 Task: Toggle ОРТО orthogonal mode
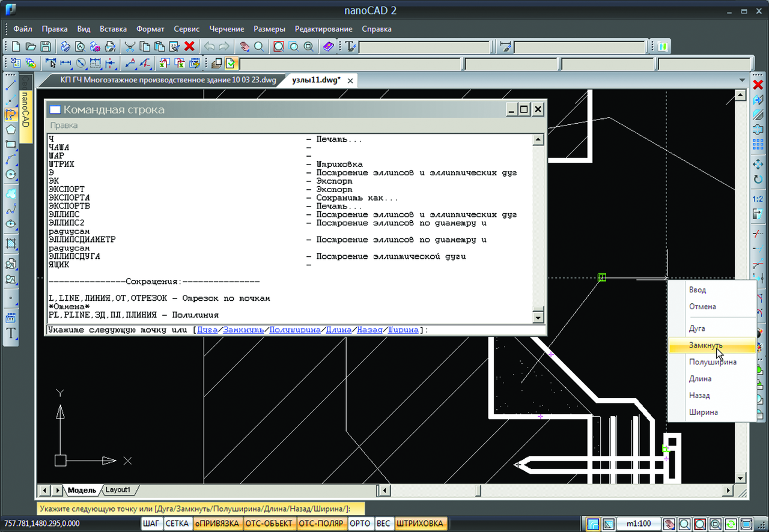pyautogui.click(x=360, y=524)
